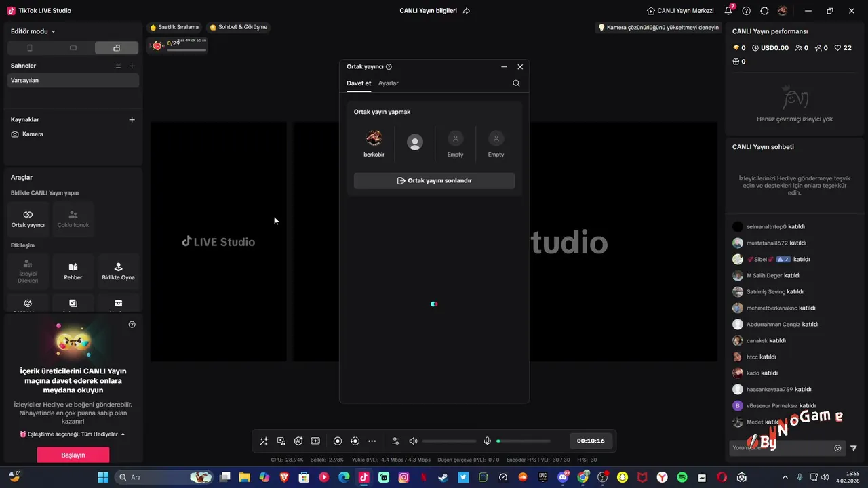This screenshot has width=868, height=488.
Task: Mute the speaker volume icon
Action: click(x=413, y=441)
